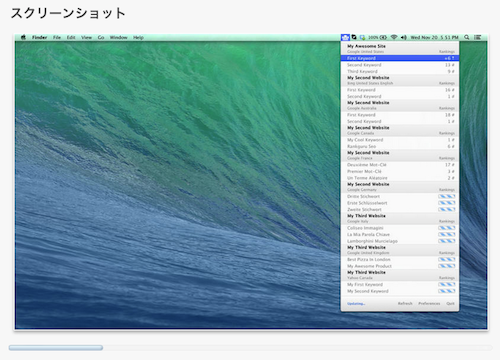Select the My Second Keyword row
This screenshot has height=360, width=500.
pos(400,291)
